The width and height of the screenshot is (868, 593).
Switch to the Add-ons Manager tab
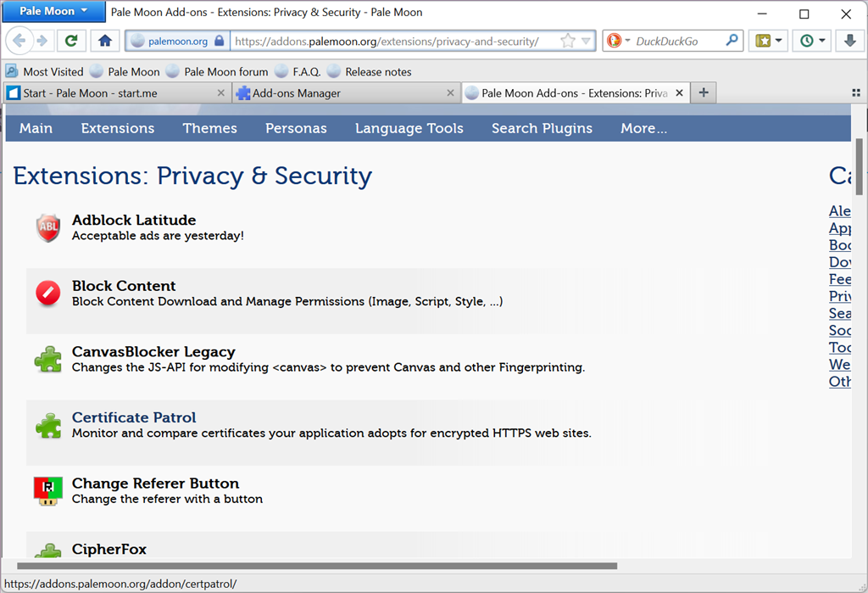(x=346, y=93)
